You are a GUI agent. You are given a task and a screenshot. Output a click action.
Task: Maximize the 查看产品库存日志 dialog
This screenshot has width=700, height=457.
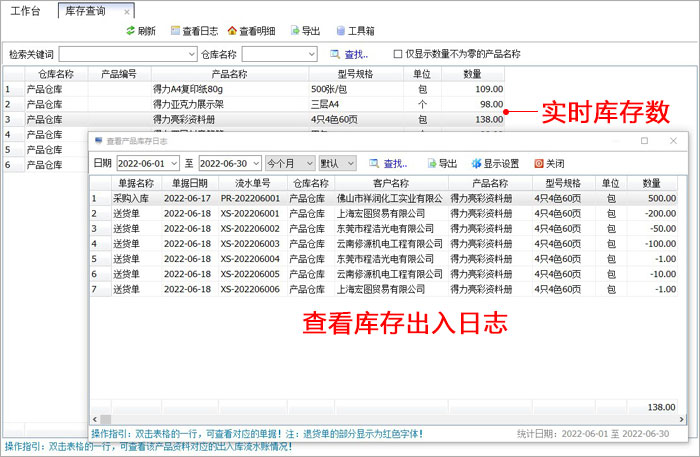pyautogui.click(x=644, y=141)
